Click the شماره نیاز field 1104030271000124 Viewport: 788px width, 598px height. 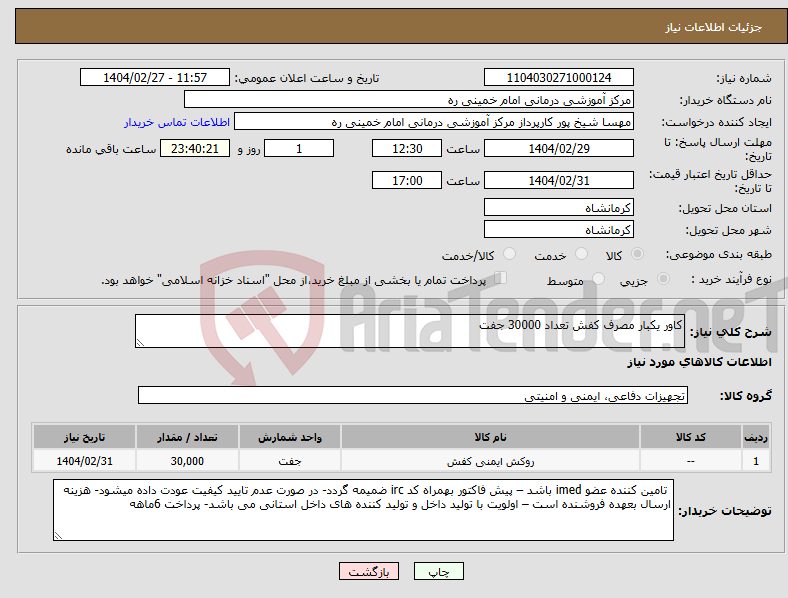(x=559, y=77)
